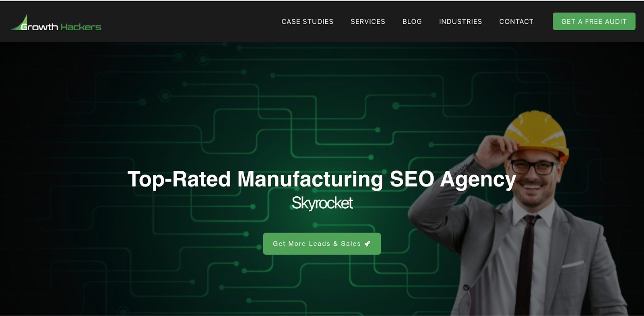Expand the Industries navigation item

460,21
